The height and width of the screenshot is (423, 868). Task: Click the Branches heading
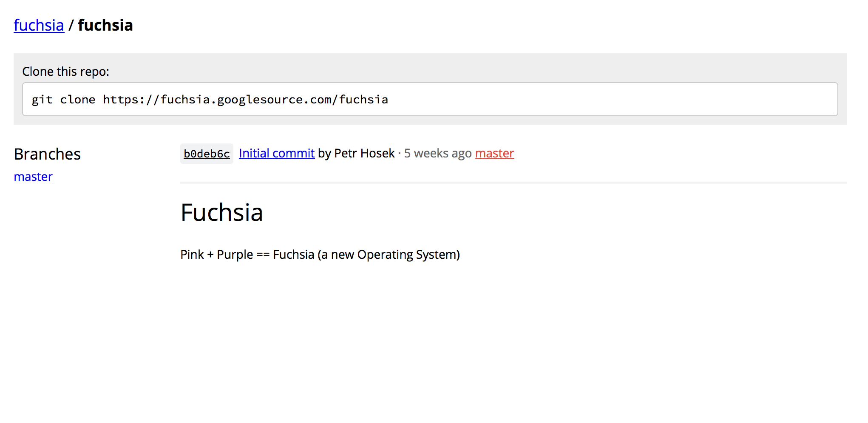point(47,154)
